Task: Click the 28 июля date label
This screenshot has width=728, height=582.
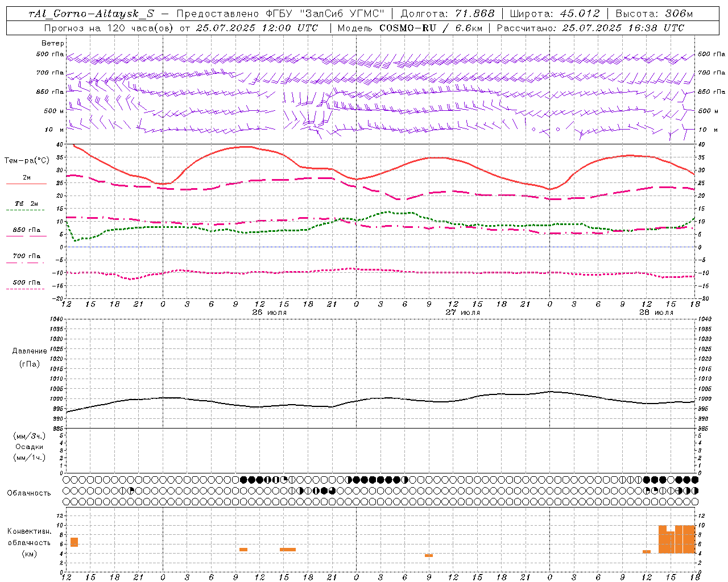Action: [656, 313]
